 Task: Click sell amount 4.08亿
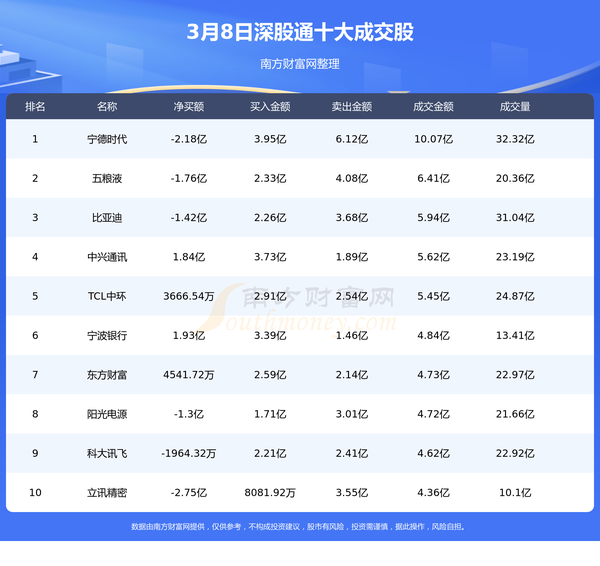(x=352, y=178)
